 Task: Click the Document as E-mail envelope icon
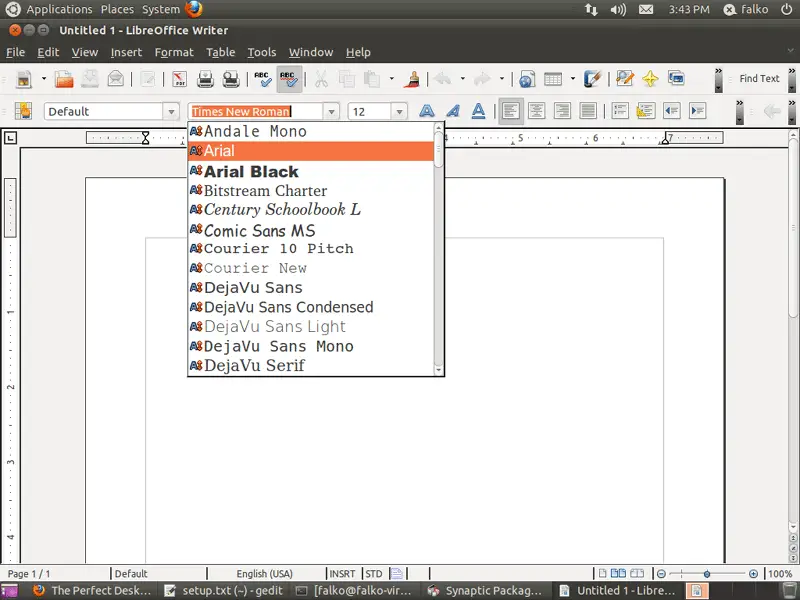click(x=116, y=79)
